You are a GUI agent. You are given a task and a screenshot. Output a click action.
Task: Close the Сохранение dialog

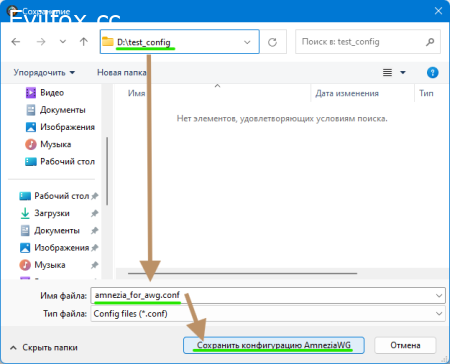pyautogui.click(x=438, y=11)
